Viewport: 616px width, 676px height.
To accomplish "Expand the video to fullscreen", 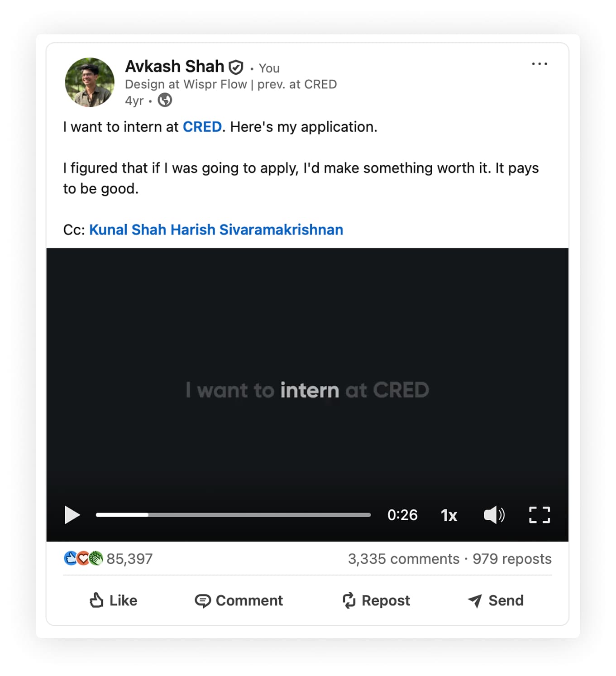I will (539, 515).
